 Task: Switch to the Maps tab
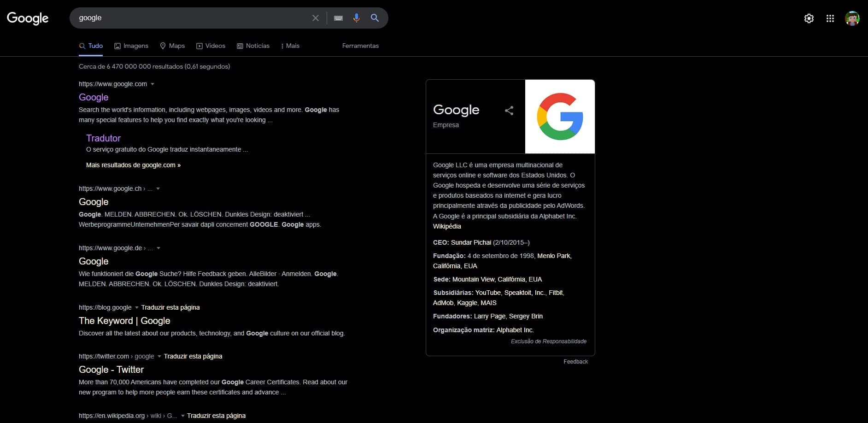172,46
